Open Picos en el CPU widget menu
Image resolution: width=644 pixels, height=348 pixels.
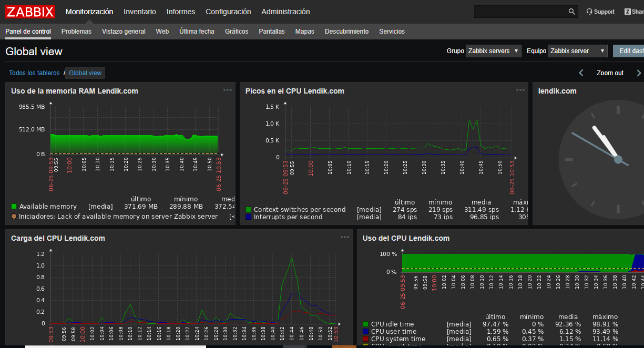(x=520, y=90)
